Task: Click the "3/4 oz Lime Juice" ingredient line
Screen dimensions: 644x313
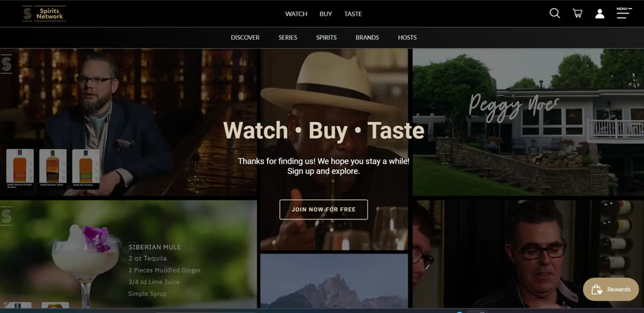Action: (154, 282)
